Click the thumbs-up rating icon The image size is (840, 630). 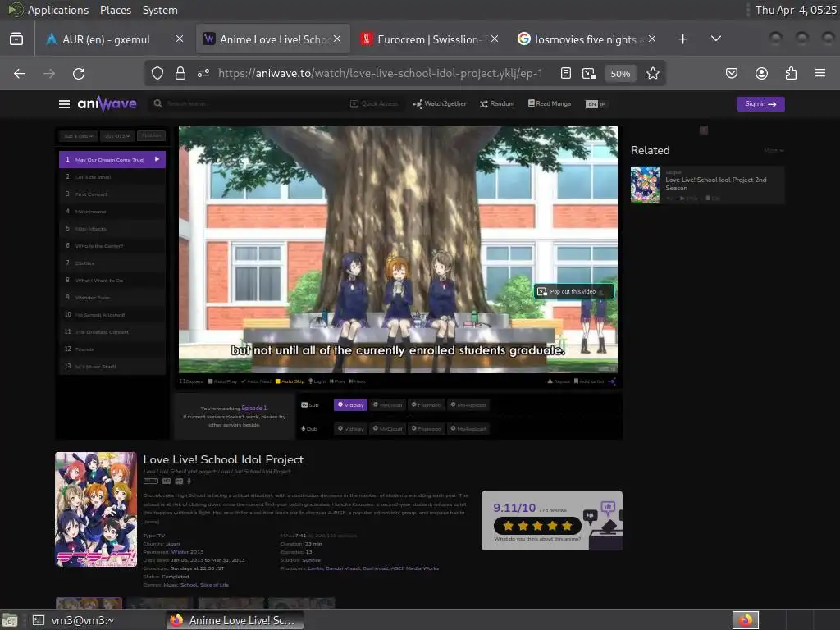pyautogui.click(x=608, y=507)
